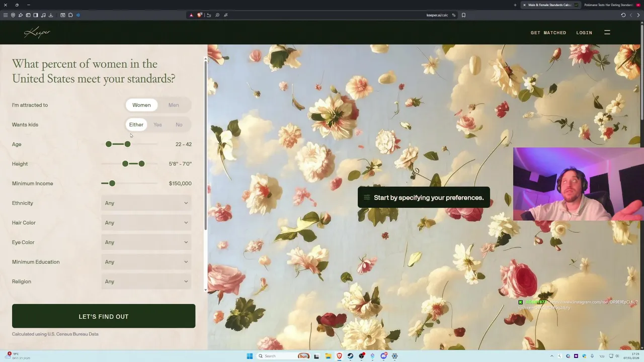
Task: Click the taskbar search box
Action: point(283,356)
